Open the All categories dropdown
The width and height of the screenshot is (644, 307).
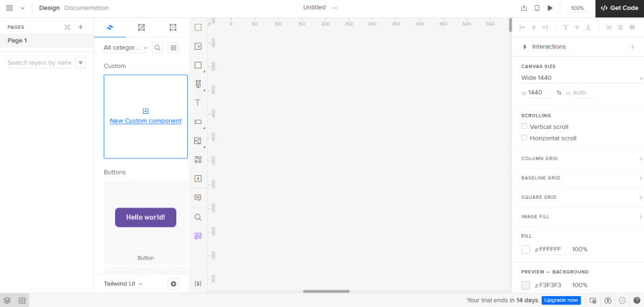125,48
